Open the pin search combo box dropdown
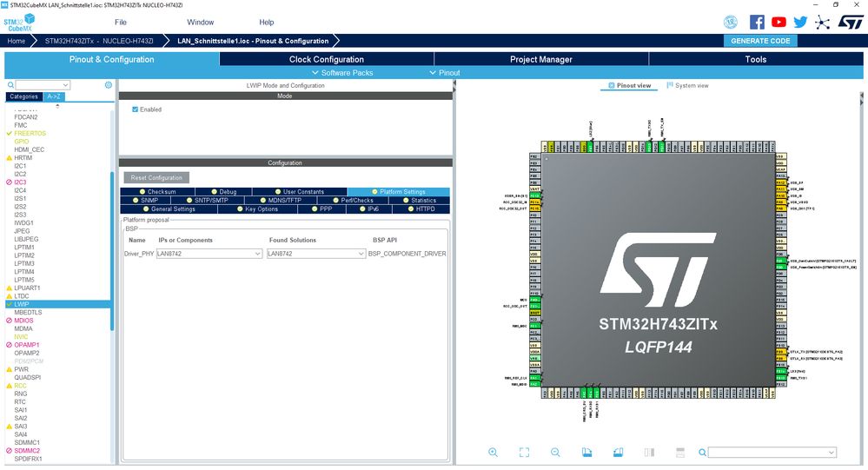Viewport: 868px width, 470px height. point(831,453)
